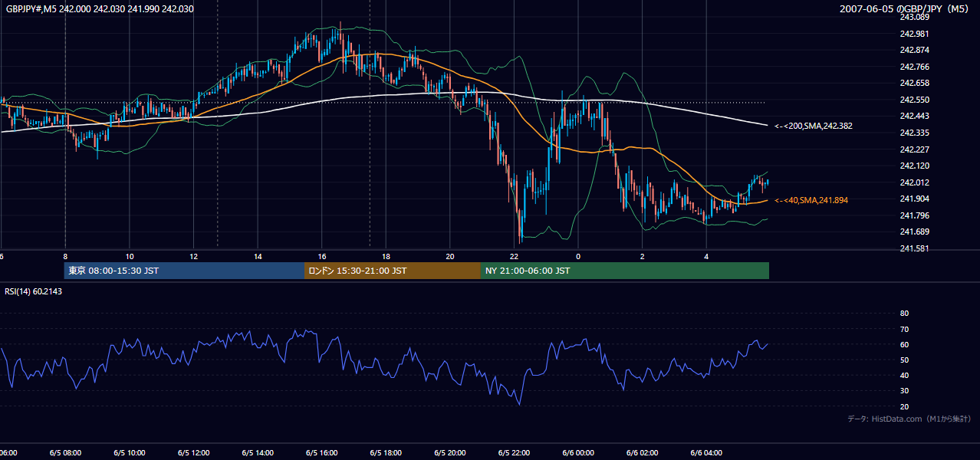Viewport: 980px width, 460px height.
Task: Click hour label 12 under the price chart
Action: click(193, 257)
